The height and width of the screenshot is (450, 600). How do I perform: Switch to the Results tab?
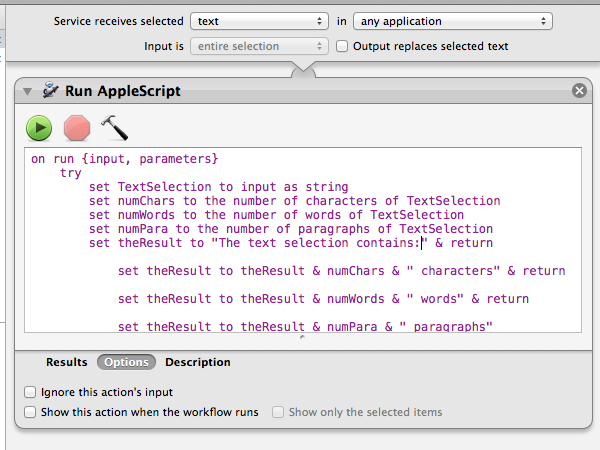pos(67,362)
